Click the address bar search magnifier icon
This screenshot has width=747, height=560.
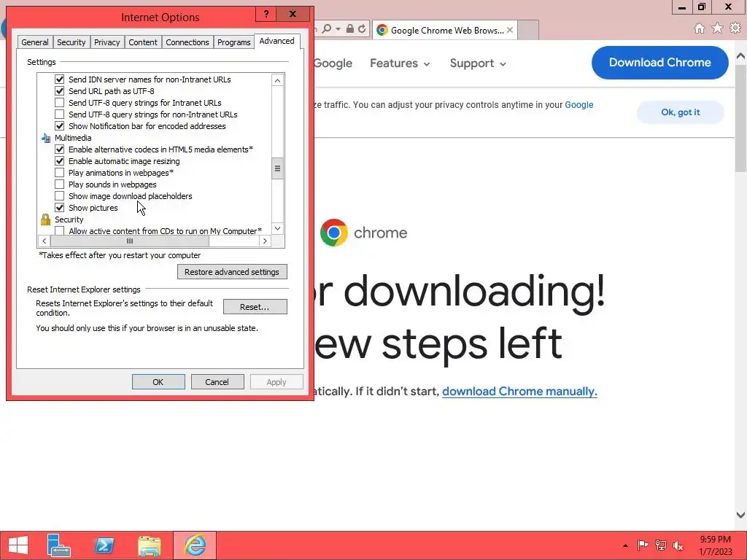(x=326, y=29)
